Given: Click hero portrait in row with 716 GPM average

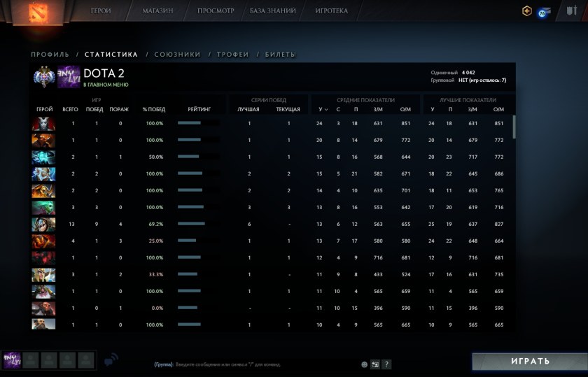Looking at the screenshot, I should [x=43, y=258].
